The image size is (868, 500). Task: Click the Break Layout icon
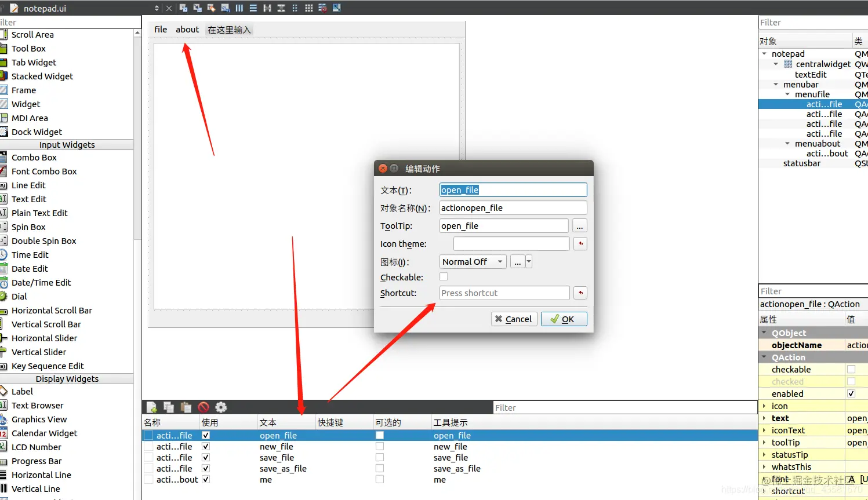coord(322,8)
